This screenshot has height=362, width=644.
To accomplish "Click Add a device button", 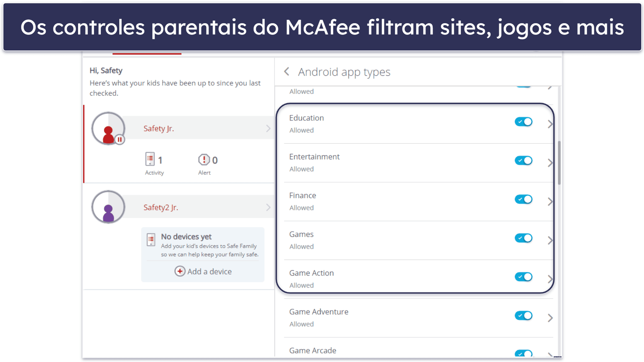I will click(x=203, y=271).
